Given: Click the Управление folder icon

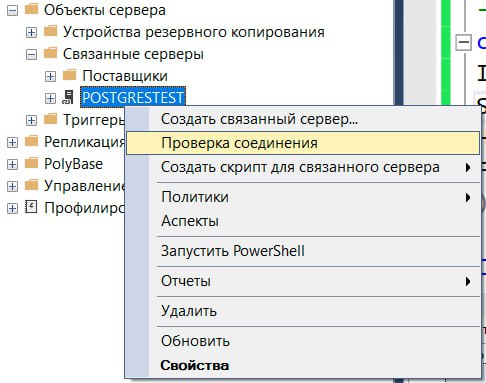Looking at the screenshot, I should click(32, 185).
